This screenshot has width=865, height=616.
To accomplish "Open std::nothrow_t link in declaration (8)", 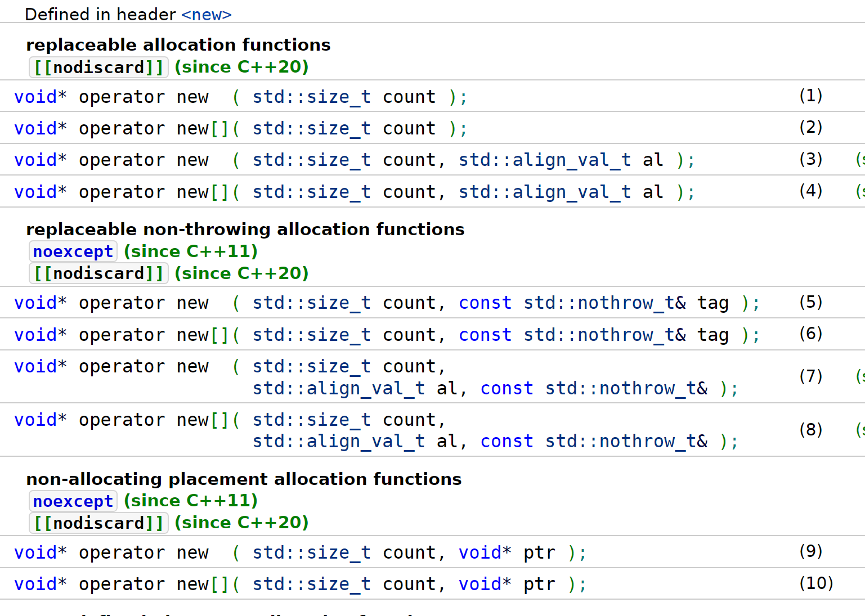I will point(621,441).
